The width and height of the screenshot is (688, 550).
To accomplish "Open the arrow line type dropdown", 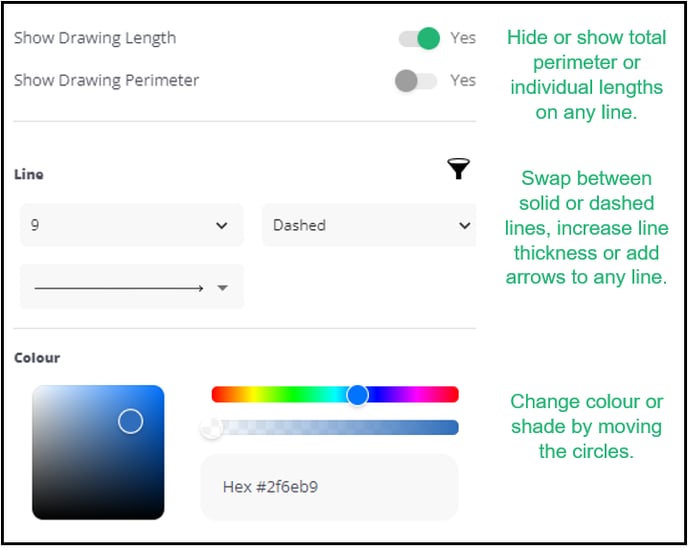I will (132, 287).
